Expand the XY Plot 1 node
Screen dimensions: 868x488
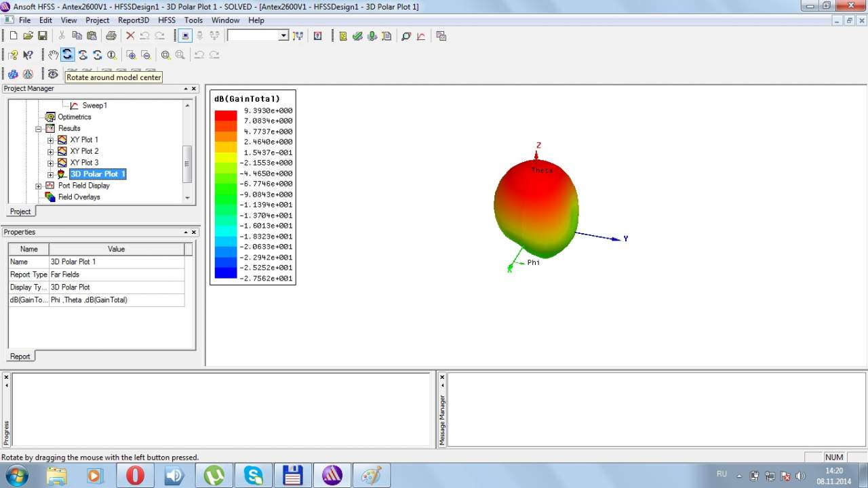tap(50, 140)
